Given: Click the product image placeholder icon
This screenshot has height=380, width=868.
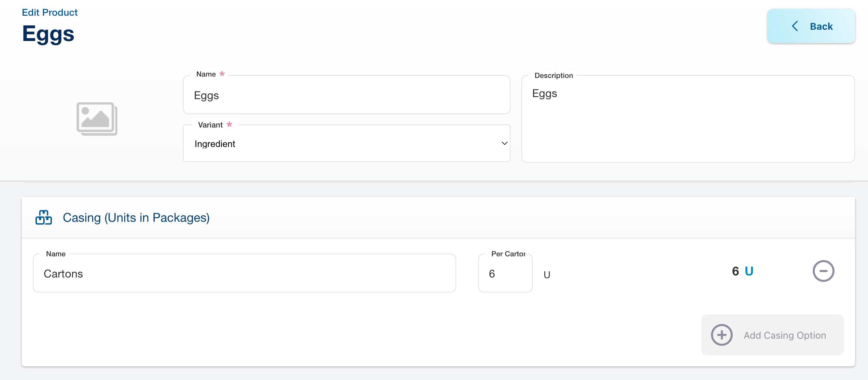Looking at the screenshot, I should click(97, 119).
